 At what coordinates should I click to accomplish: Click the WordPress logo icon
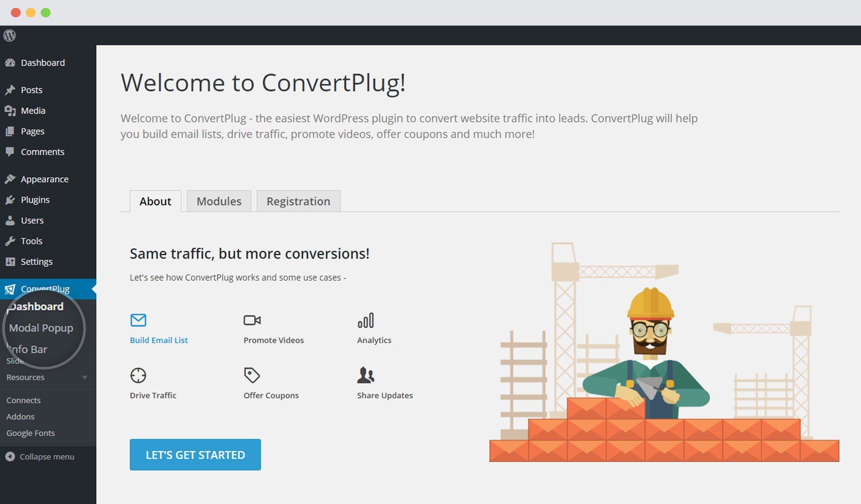tap(10, 36)
